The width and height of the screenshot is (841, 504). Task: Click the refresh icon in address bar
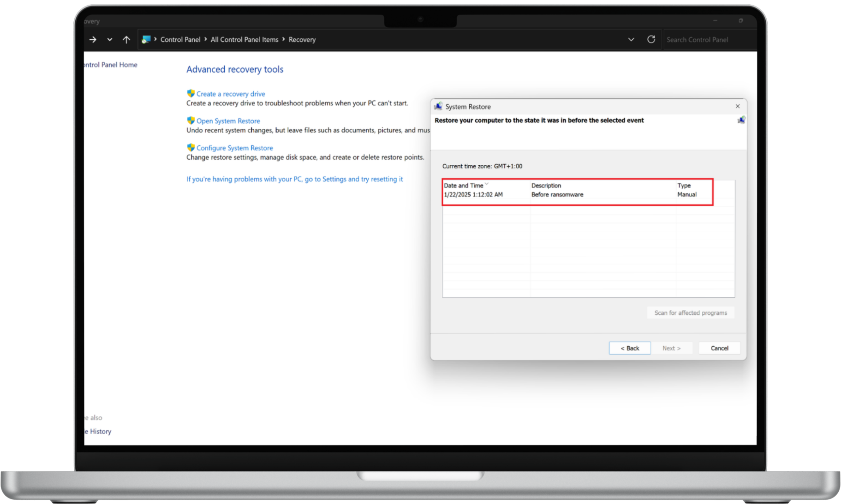[651, 39]
